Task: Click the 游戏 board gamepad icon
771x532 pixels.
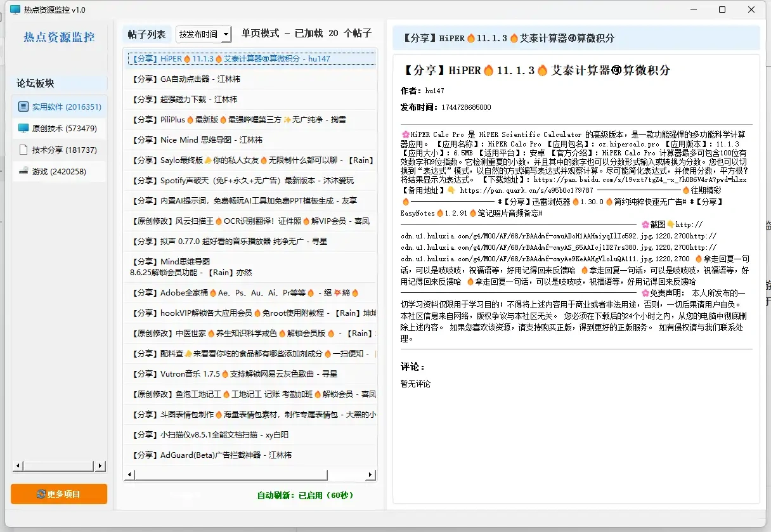Action: click(x=23, y=171)
